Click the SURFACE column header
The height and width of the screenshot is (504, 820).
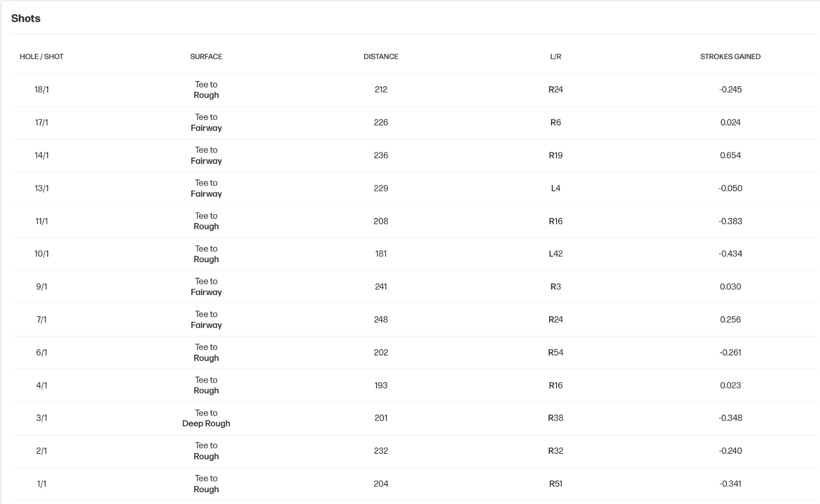[206, 56]
